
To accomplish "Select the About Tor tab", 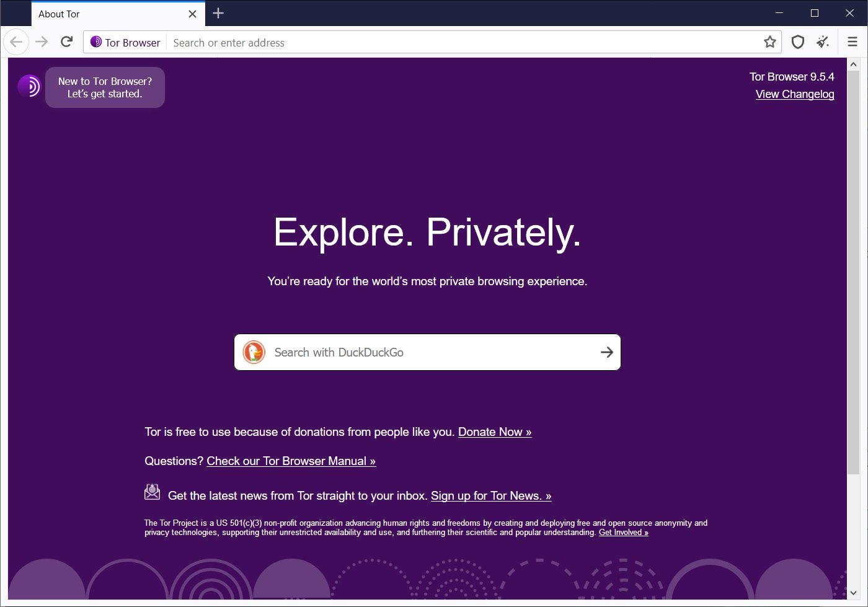I will coord(118,14).
